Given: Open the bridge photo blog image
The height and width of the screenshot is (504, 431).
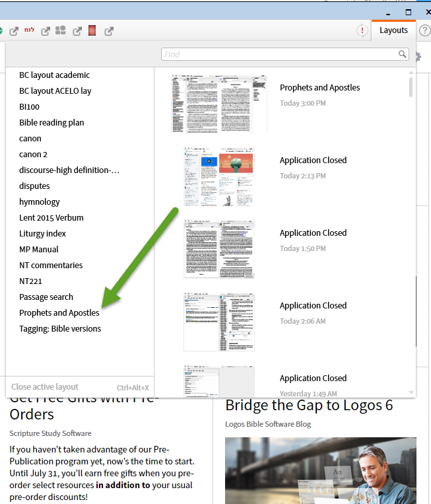Looking at the screenshot, I should tap(321, 470).
